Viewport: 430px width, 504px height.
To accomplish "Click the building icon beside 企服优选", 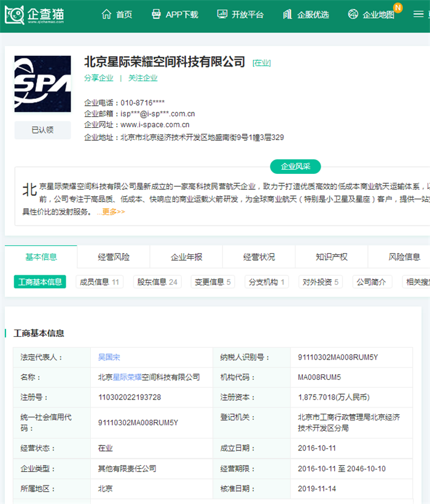I will pyautogui.click(x=287, y=14).
